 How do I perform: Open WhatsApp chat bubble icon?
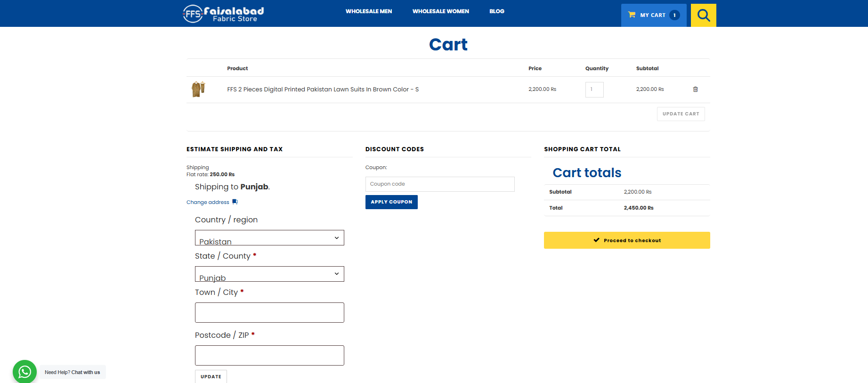[24, 372]
